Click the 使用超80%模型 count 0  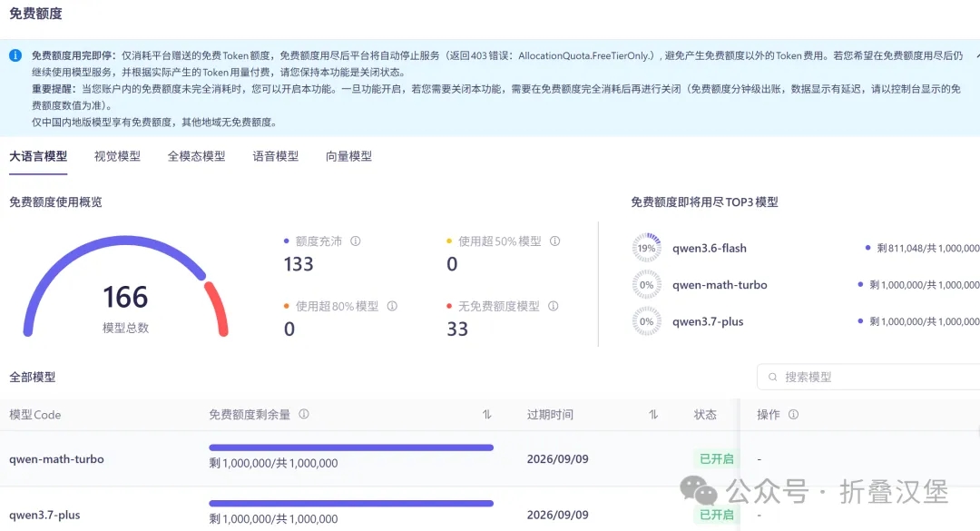pos(289,329)
